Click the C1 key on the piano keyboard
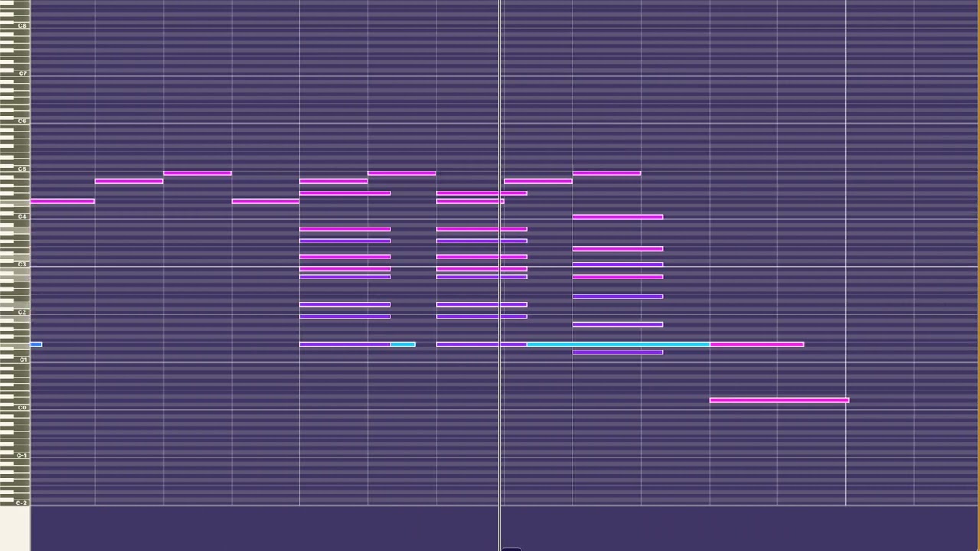Screen dimensions: 980x551 coord(15,360)
